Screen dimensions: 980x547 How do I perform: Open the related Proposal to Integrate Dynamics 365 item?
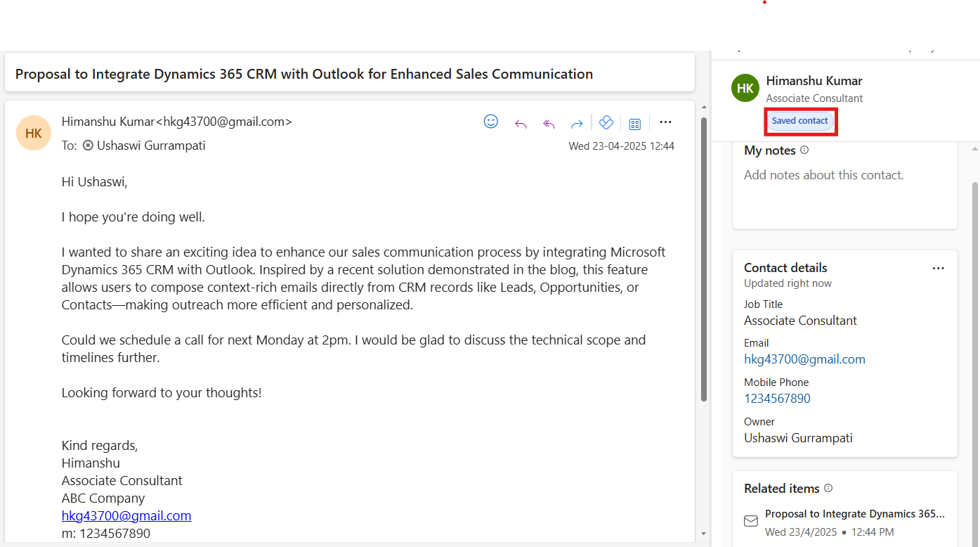[854, 514]
